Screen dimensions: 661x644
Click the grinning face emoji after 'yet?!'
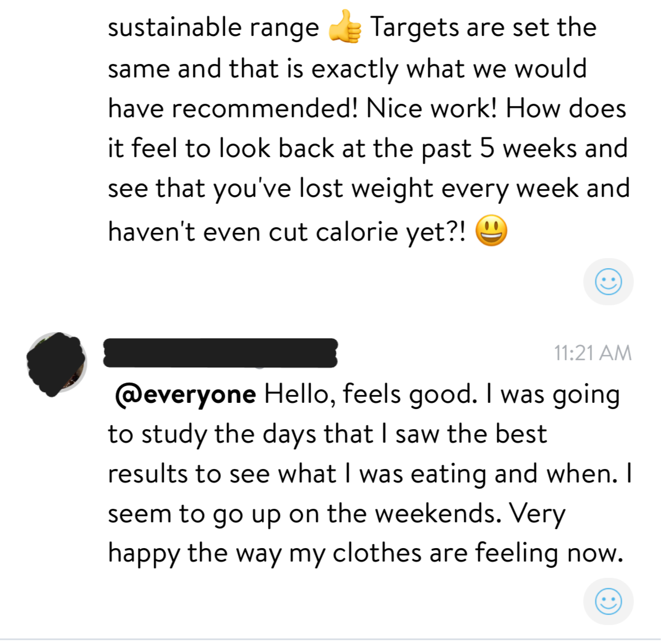(491, 231)
